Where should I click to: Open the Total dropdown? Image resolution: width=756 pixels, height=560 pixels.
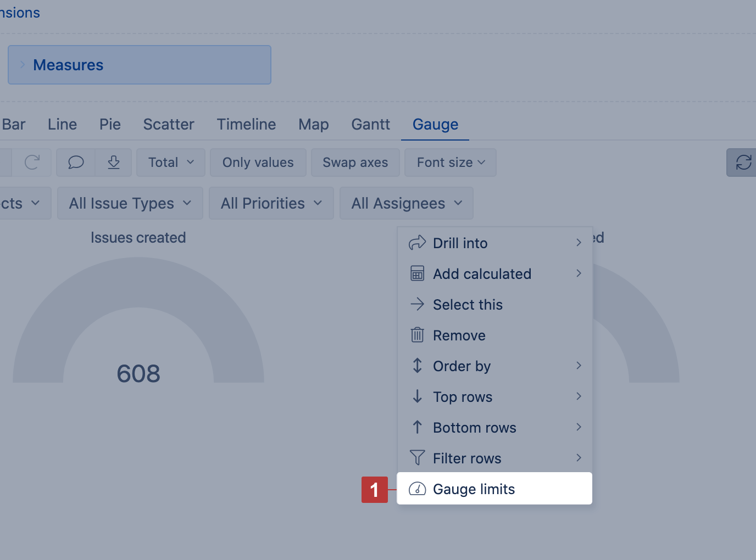point(170,163)
